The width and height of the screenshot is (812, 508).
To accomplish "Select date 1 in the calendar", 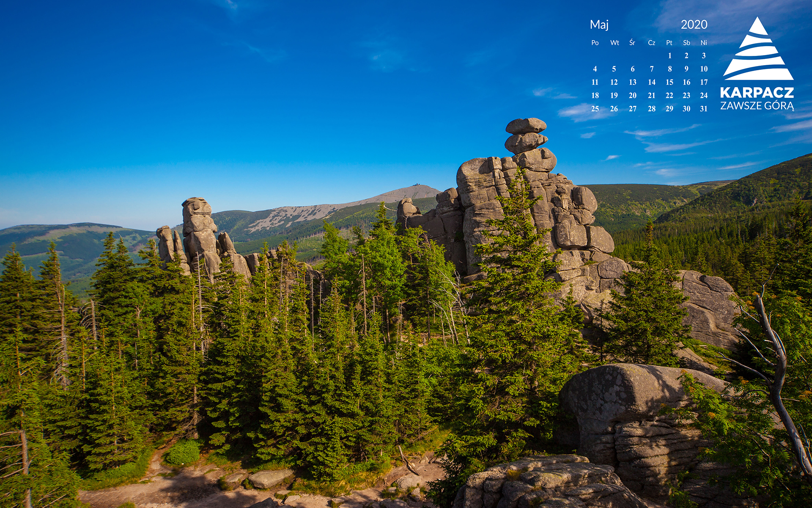I will click(x=669, y=55).
